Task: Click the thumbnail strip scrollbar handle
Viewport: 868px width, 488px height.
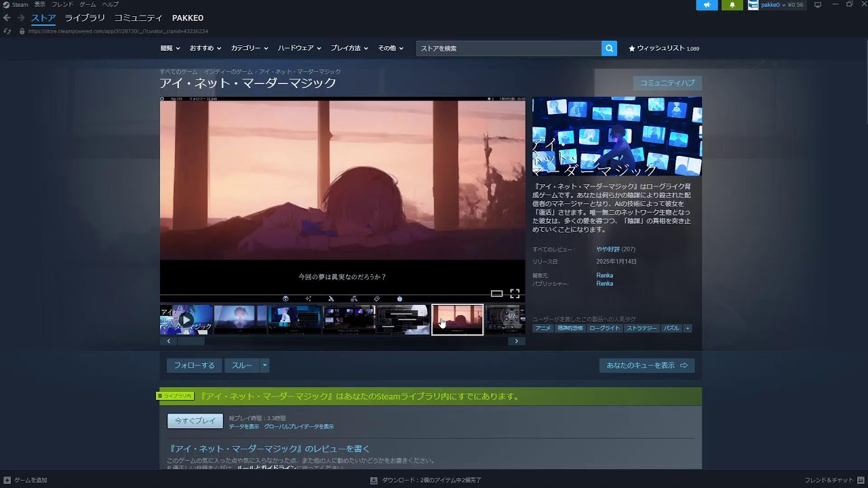Action: point(191,341)
